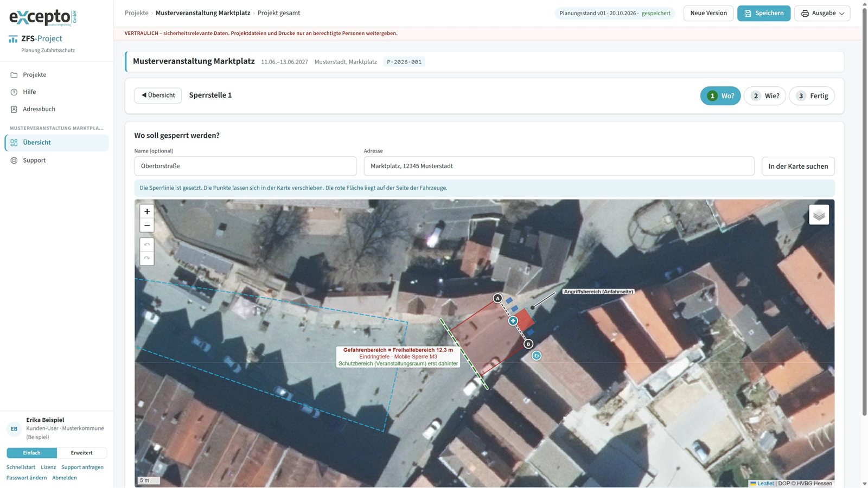Open the Ausgabe dropdown
The height and width of the screenshot is (488, 868).
point(822,13)
